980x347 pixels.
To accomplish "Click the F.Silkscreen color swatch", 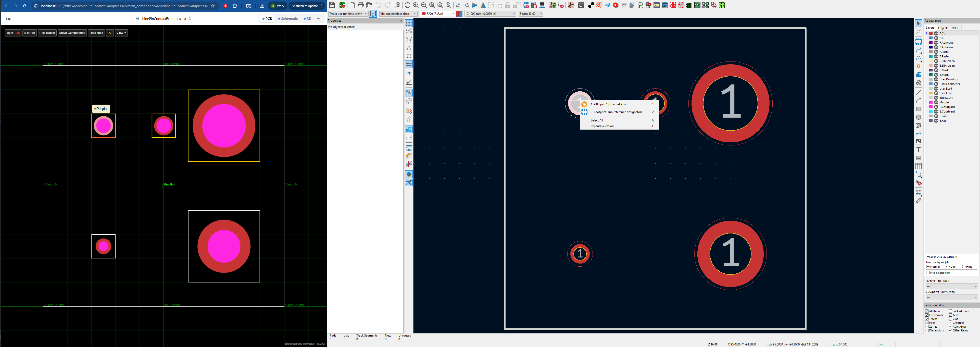I will pyautogui.click(x=931, y=61).
